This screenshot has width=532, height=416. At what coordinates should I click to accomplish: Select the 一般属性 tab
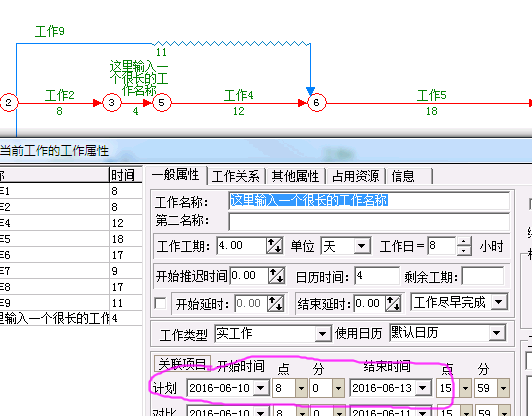coord(176,175)
